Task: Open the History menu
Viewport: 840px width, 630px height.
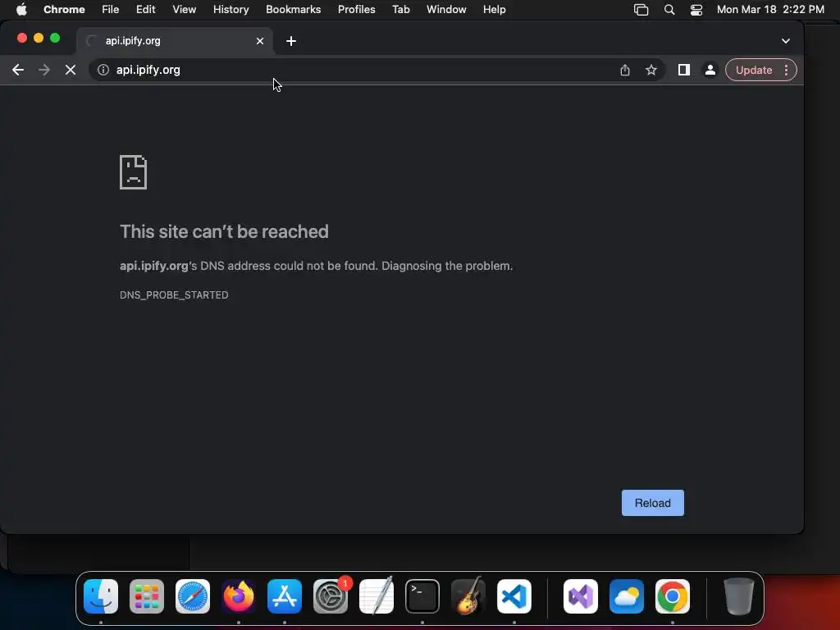Action: (231, 10)
